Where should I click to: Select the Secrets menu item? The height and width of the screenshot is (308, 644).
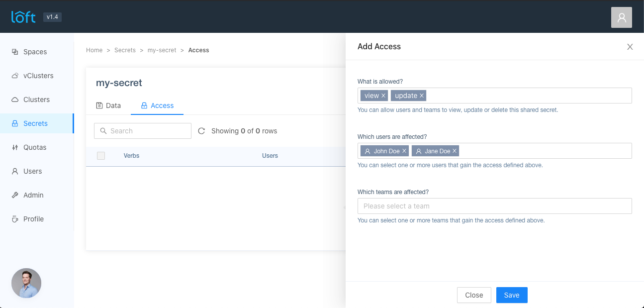click(37, 123)
